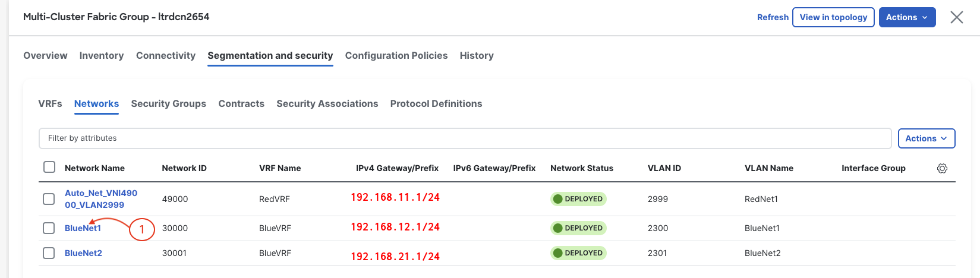
Task: Tick the Auto_Net_VNI49000_VLAN2999 checkbox
Action: click(49, 199)
